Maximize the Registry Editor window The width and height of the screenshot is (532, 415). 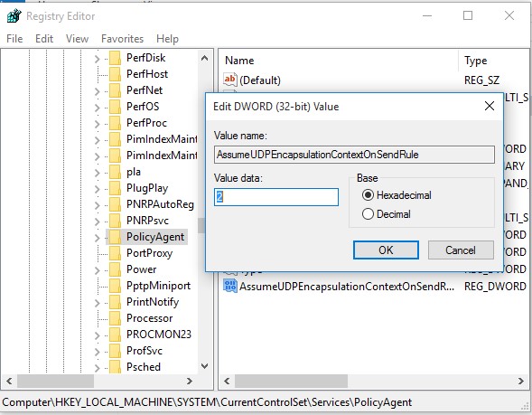click(x=468, y=15)
